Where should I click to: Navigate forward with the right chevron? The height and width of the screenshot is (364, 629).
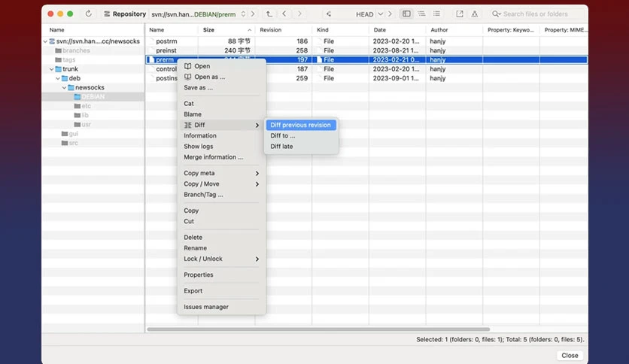[299, 14]
